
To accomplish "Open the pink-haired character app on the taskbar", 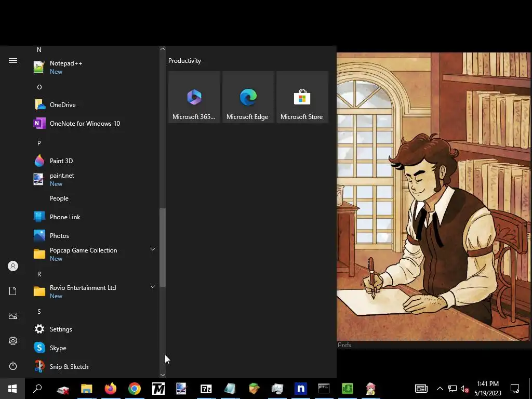I will point(370,389).
